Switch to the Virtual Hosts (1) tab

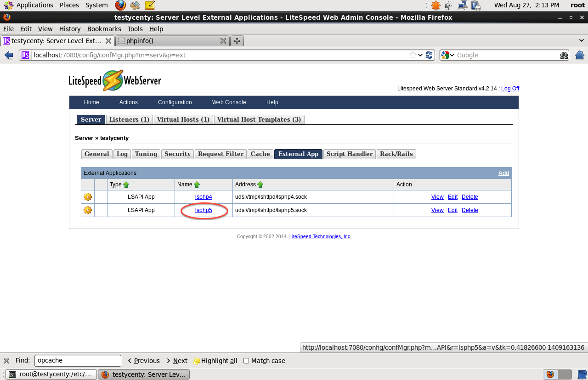point(183,119)
